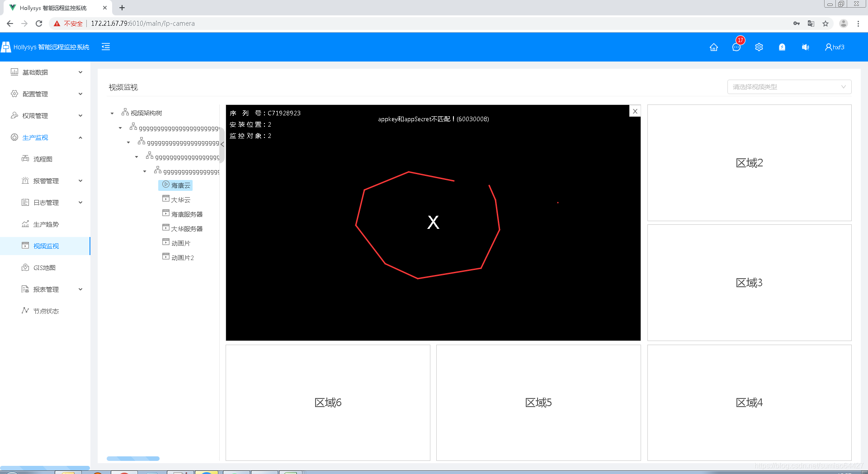Expand the 基础数据 menu
Viewport: 868px width, 474px height.
(x=45, y=72)
